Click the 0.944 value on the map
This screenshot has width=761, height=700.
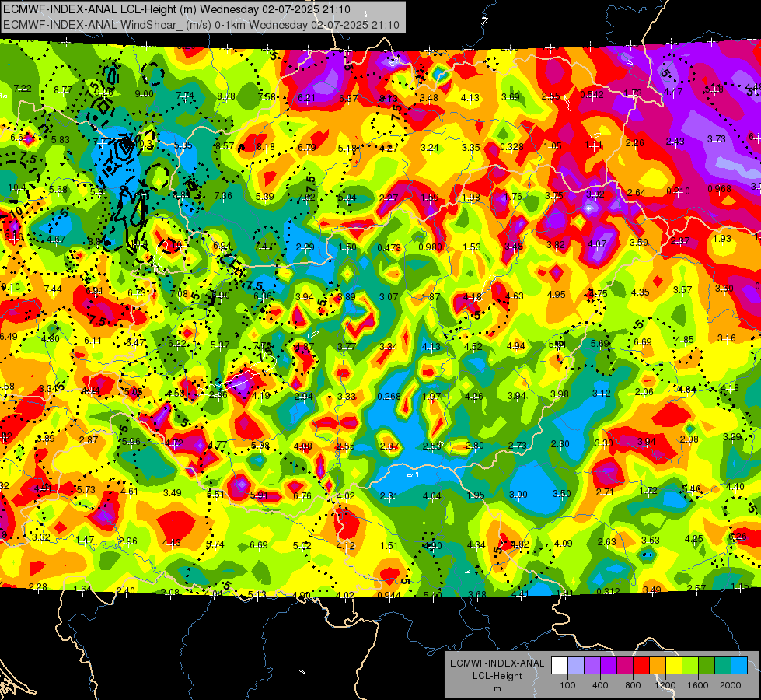click(389, 595)
